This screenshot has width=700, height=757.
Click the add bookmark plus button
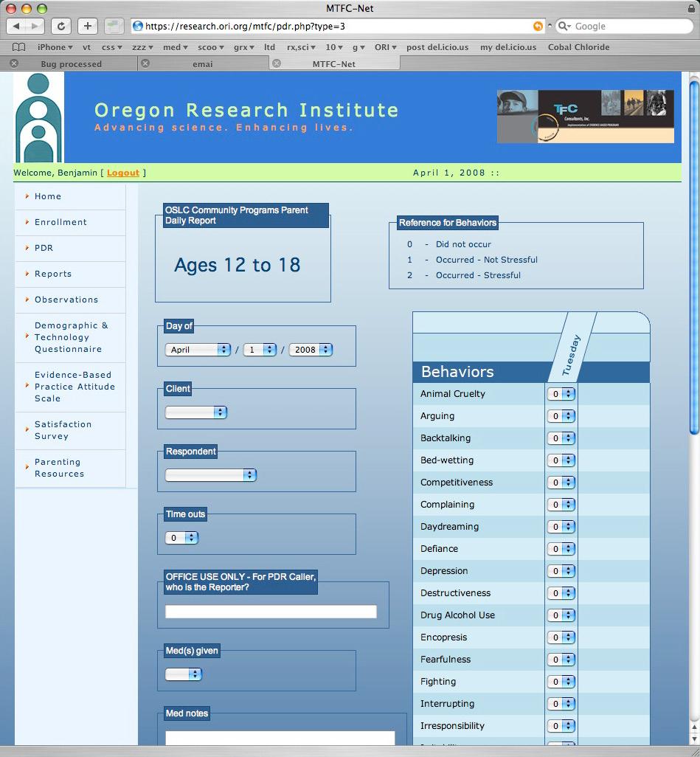(x=87, y=26)
